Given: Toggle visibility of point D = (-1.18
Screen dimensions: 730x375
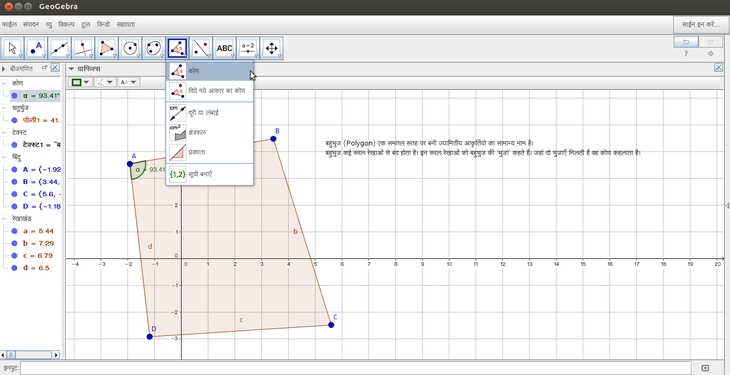Looking at the screenshot, I should pos(15,206).
